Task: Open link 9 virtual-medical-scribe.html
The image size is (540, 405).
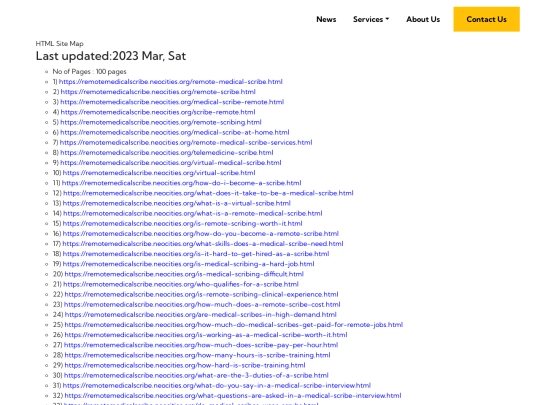Action: point(171,163)
